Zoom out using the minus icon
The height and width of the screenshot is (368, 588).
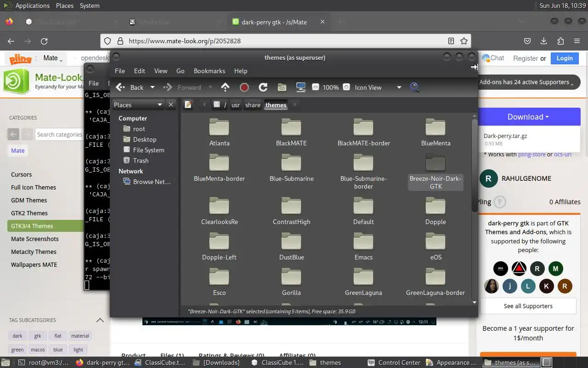click(315, 87)
